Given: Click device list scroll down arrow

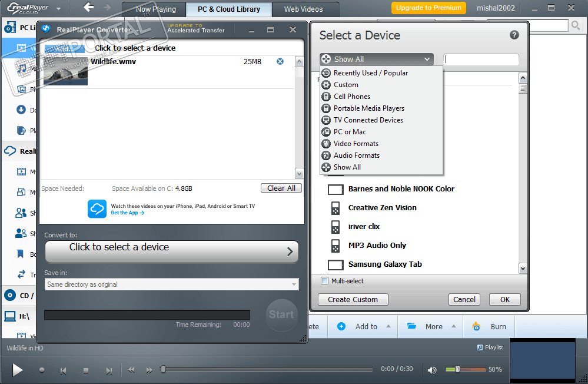Looking at the screenshot, I should coord(523,269).
